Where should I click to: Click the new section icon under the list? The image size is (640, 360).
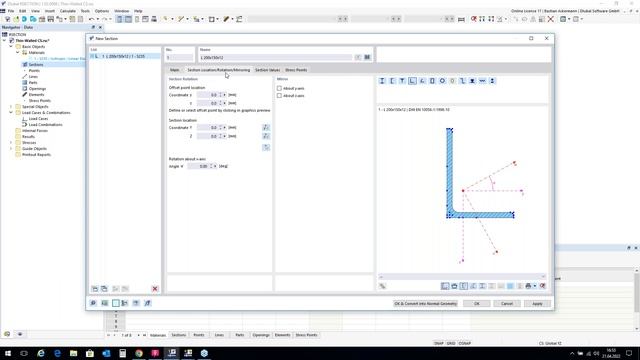click(x=95, y=289)
